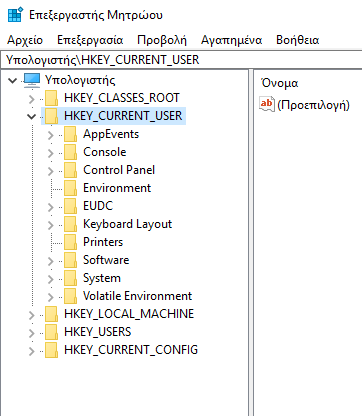Select the Volatile Environment key label
The image size is (362, 416).
137,296
